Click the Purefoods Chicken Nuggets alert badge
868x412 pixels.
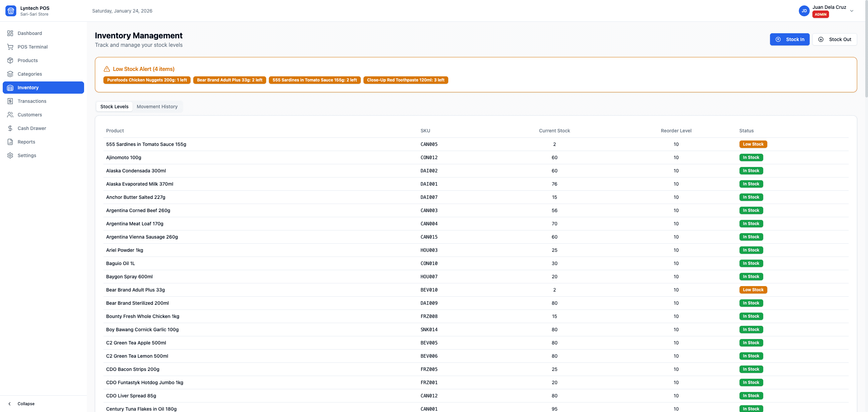tap(147, 80)
